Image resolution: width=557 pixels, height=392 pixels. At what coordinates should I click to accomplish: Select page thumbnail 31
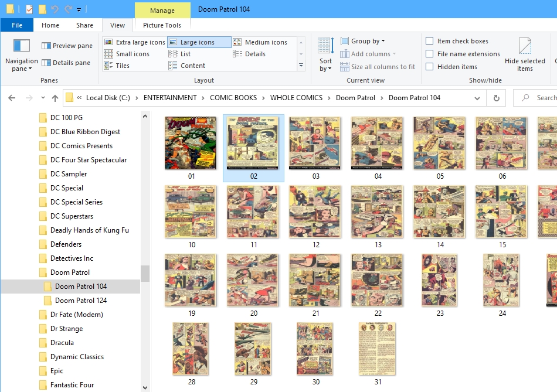[x=377, y=349]
